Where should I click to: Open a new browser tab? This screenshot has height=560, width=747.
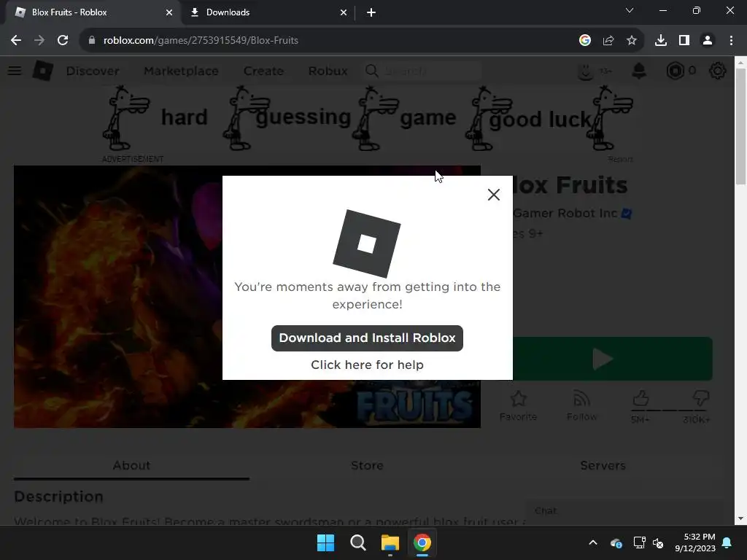click(371, 12)
